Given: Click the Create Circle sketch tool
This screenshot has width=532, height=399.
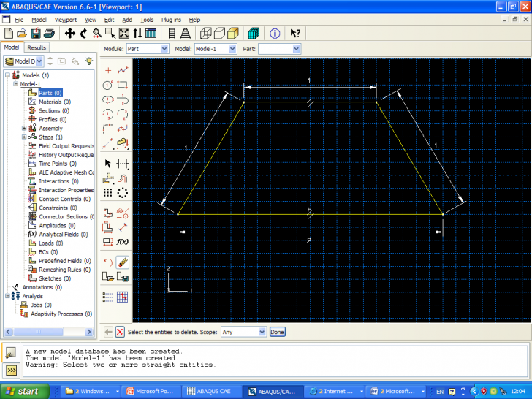Looking at the screenshot, I should 108,85.
